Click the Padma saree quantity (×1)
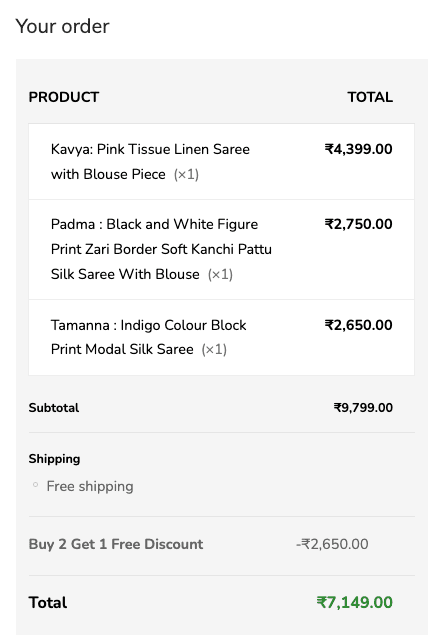Image resolution: width=443 pixels, height=635 pixels. (220, 274)
